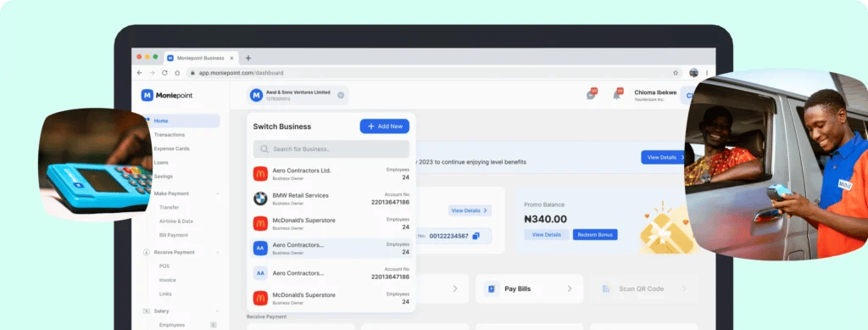Viewport: 868px width, 330px height.
Task: Click the Receive Payment download icon
Action: click(x=147, y=252)
